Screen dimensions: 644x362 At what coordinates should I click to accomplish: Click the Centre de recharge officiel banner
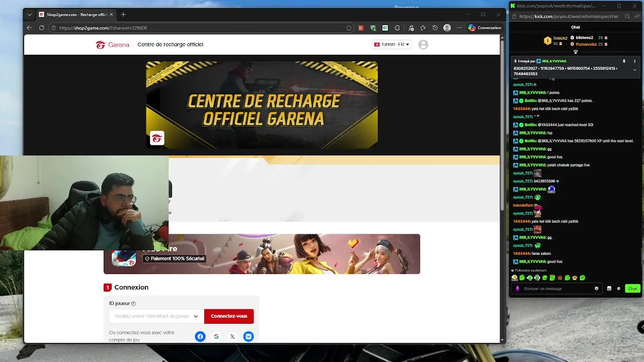(x=262, y=105)
